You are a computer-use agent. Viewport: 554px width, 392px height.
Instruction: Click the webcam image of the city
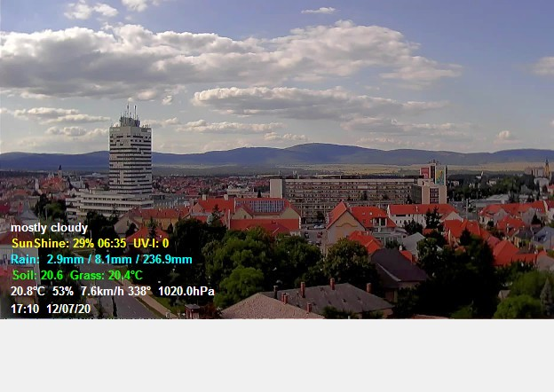(277, 160)
